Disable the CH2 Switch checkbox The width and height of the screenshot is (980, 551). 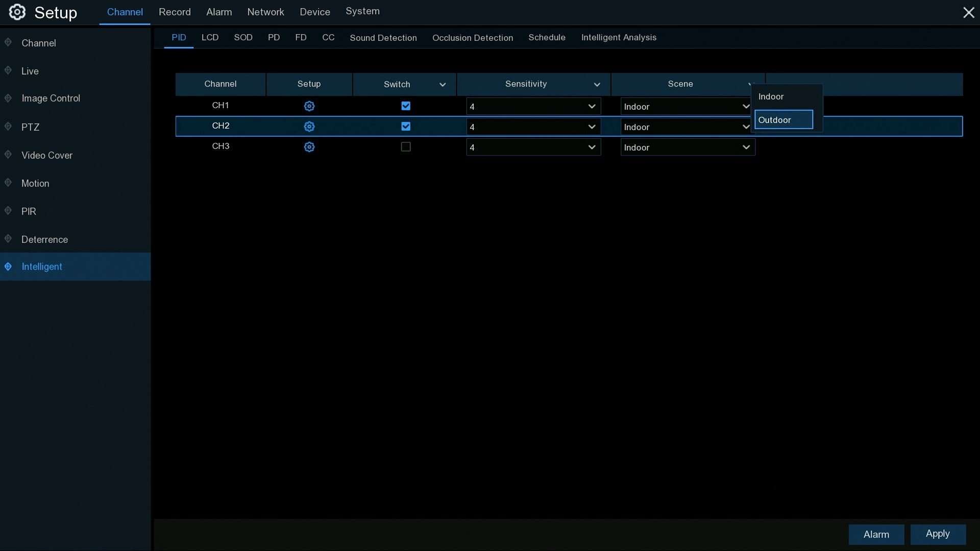coord(406,127)
